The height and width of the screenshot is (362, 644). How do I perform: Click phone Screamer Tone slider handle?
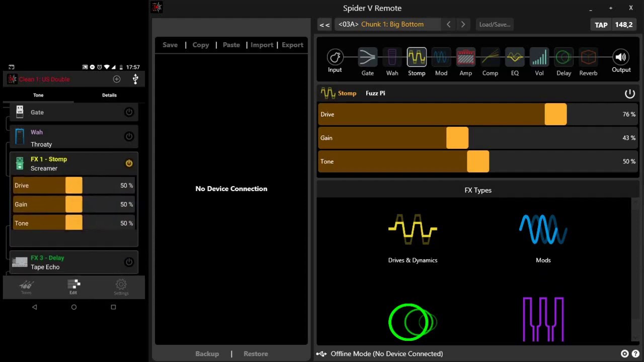74,223
